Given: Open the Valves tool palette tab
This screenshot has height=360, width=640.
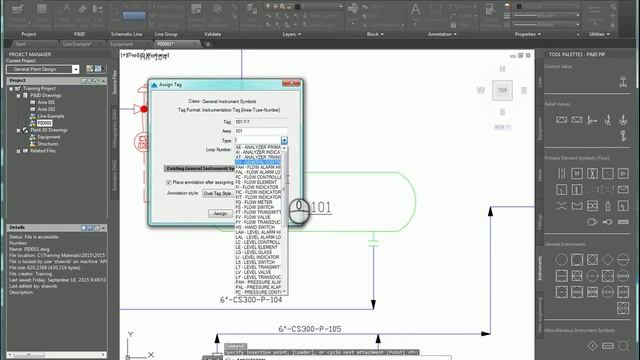Looking at the screenshot, I should click(x=540, y=176).
